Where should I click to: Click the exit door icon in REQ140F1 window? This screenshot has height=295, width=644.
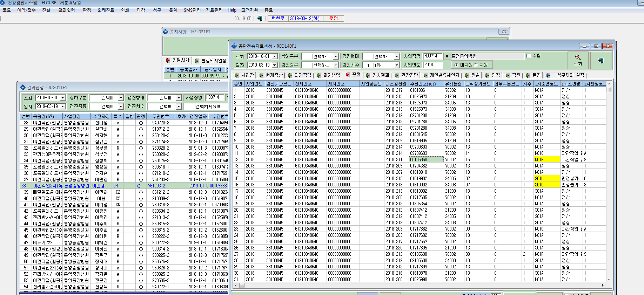pyautogui.click(x=601, y=60)
